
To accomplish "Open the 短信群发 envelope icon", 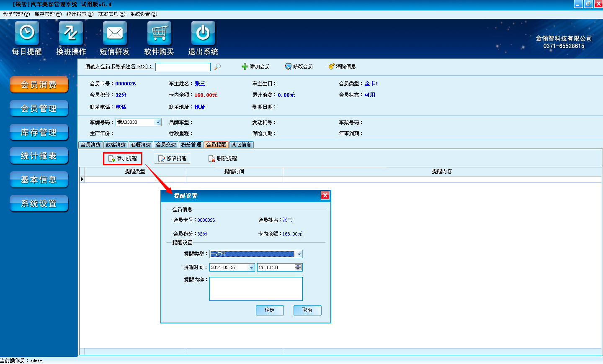I will coord(115,33).
